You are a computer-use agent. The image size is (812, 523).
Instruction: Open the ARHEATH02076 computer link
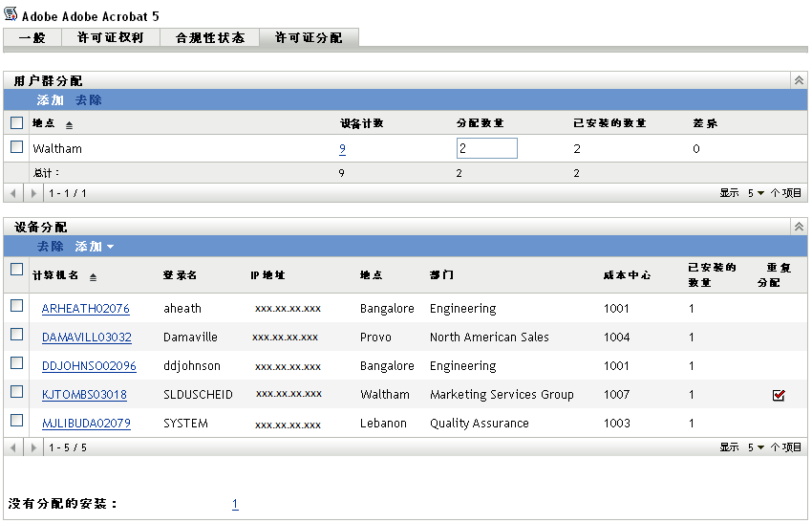(85, 309)
